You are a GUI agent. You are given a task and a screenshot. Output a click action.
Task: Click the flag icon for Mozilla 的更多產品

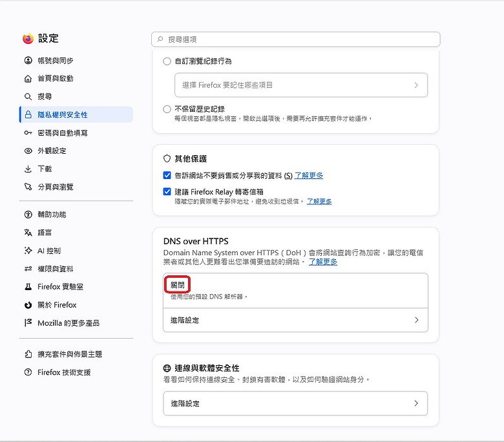coord(28,322)
